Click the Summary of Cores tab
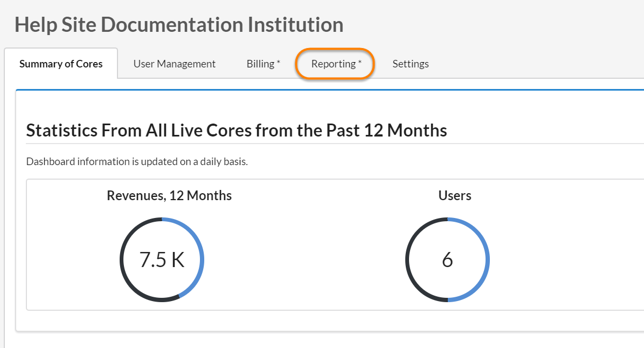 coord(61,64)
